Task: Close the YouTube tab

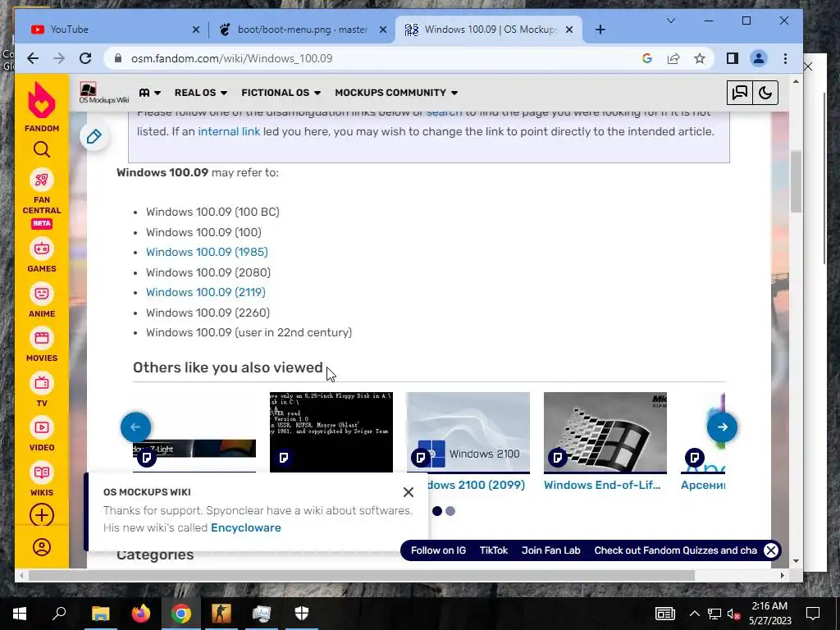Action: point(196,30)
